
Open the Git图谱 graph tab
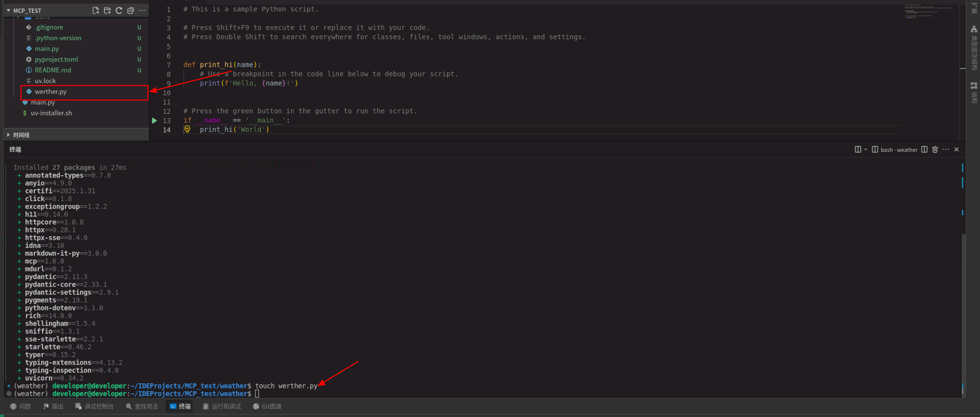click(267, 407)
